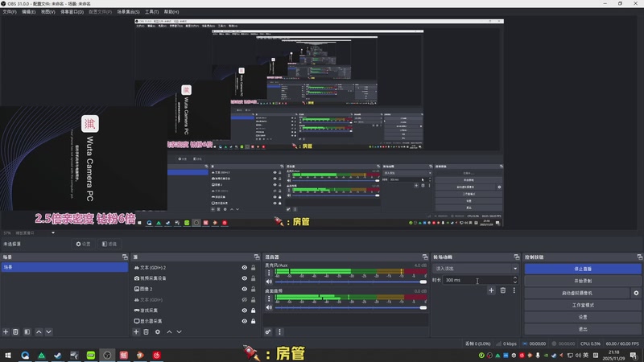Image resolution: width=644 pixels, height=362 pixels.
Task: Remove scene transition with trash icon
Action: 502,290
